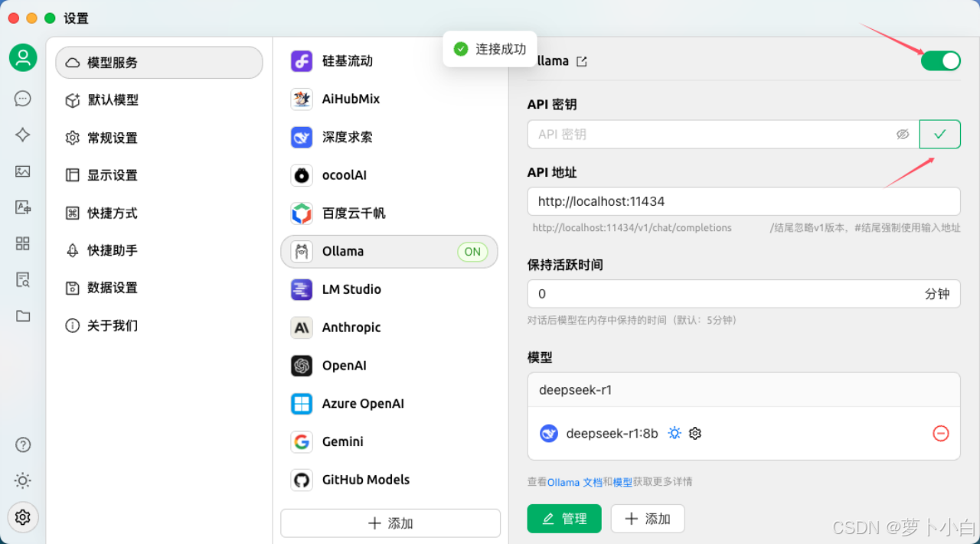Click the green 管理 button
The height and width of the screenshot is (544, 980).
(x=564, y=519)
